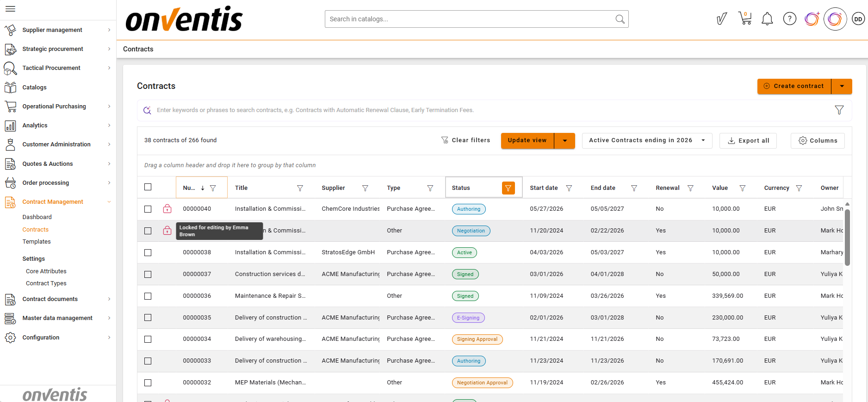Image resolution: width=868 pixels, height=402 pixels.
Task: Click the contracts table vertical scrollbar
Action: [847, 238]
